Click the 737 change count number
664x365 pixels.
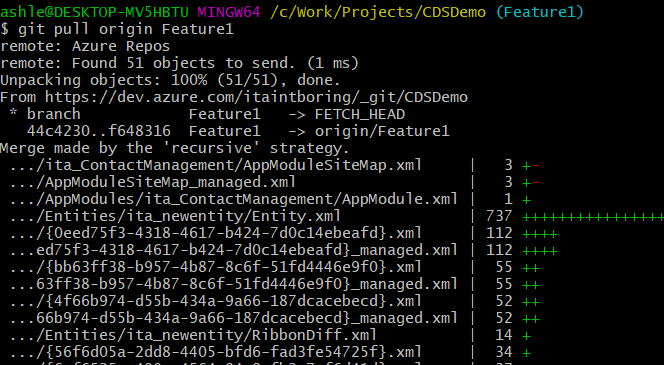(x=499, y=216)
